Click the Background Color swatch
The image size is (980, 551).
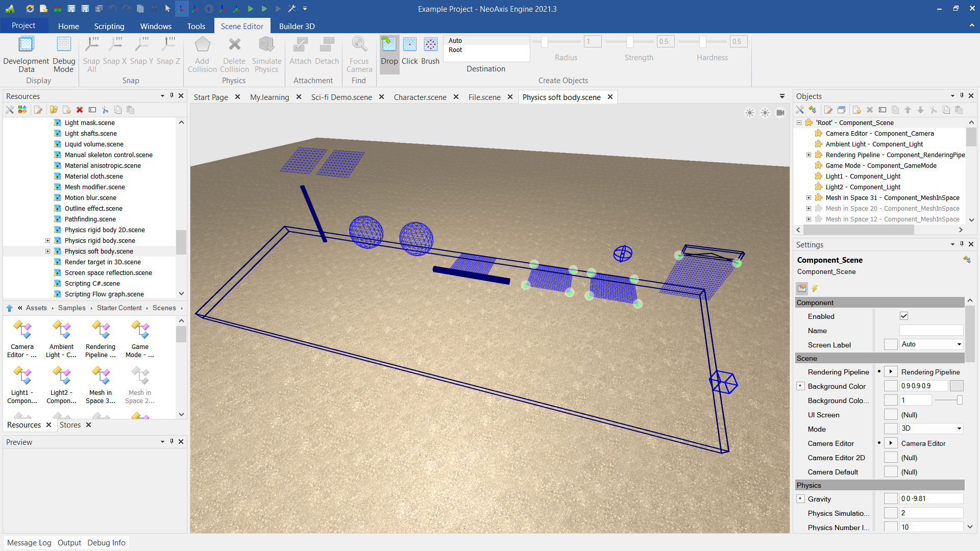[957, 386]
